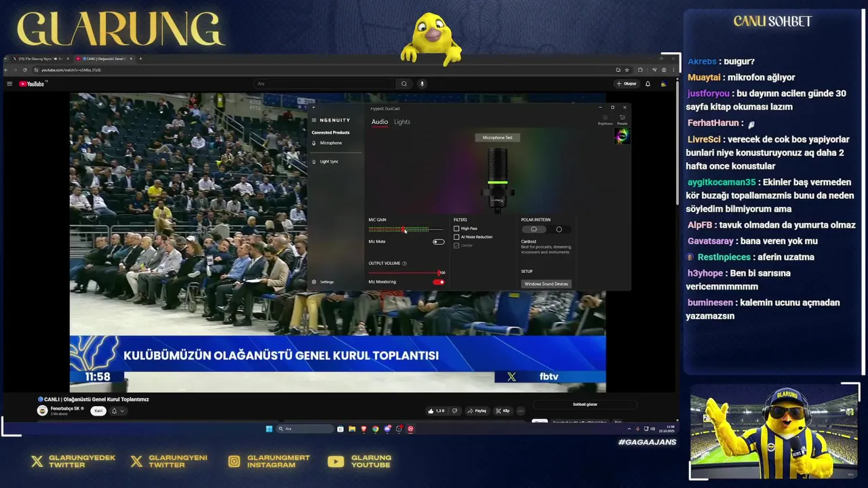Adjust the Mic Gain slider
868x488 pixels.
coord(405,230)
